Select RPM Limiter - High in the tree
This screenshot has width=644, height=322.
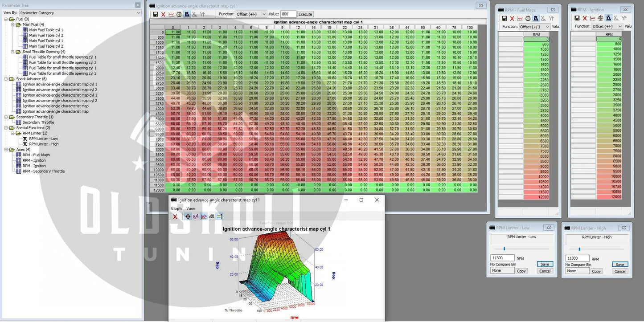pos(44,144)
